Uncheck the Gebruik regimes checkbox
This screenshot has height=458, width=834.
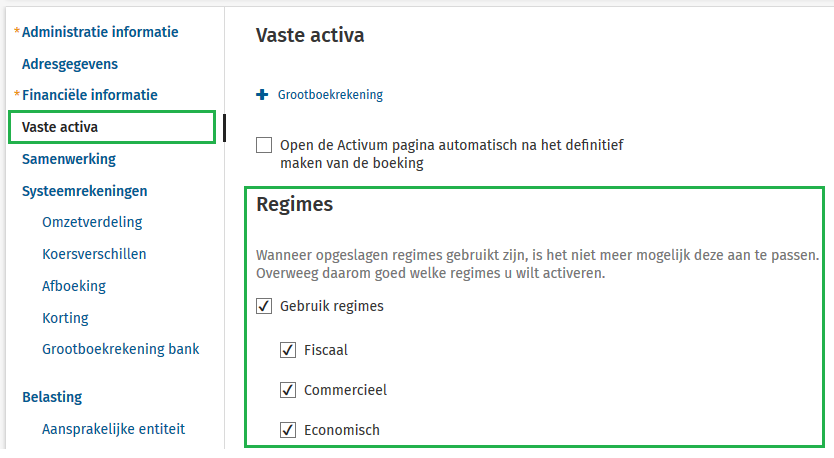click(x=264, y=306)
